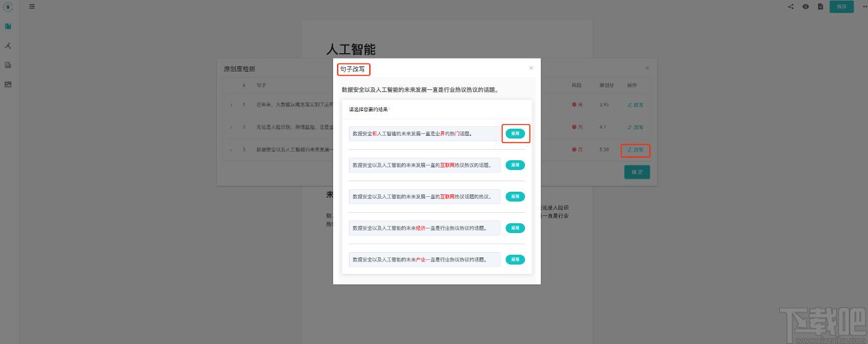Image resolution: width=868 pixels, height=344 pixels.
Task: Click the document export icon in the top toolbar
Action: [x=820, y=7]
